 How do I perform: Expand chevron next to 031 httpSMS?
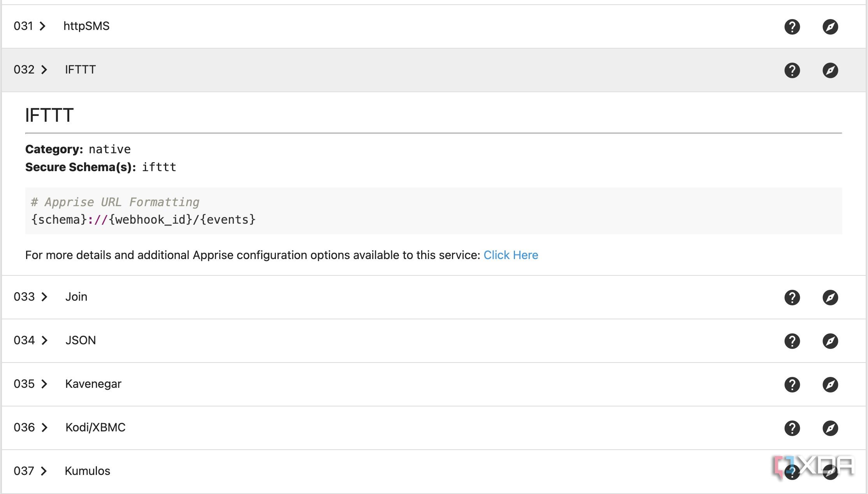pyautogui.click(x=43, y=26)
